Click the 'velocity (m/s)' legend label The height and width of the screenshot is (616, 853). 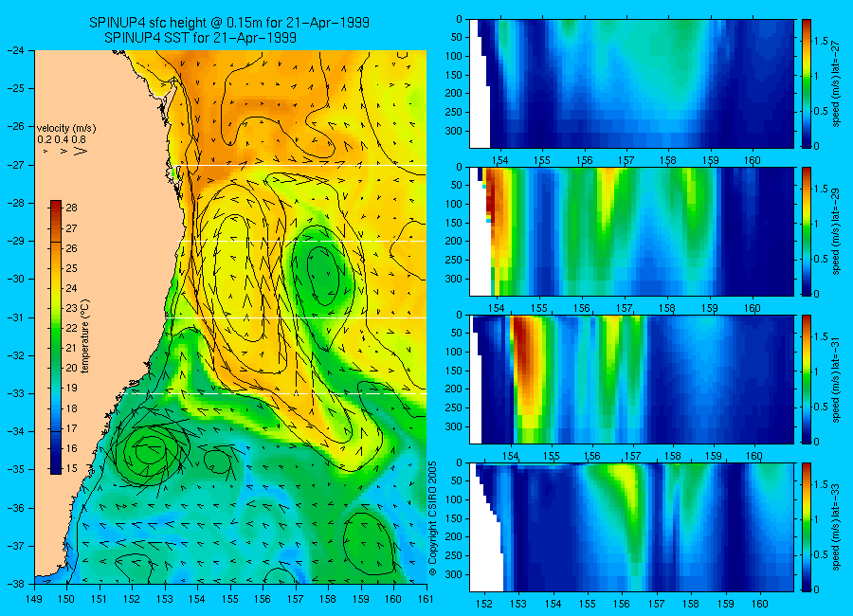[x=65, y=129]
